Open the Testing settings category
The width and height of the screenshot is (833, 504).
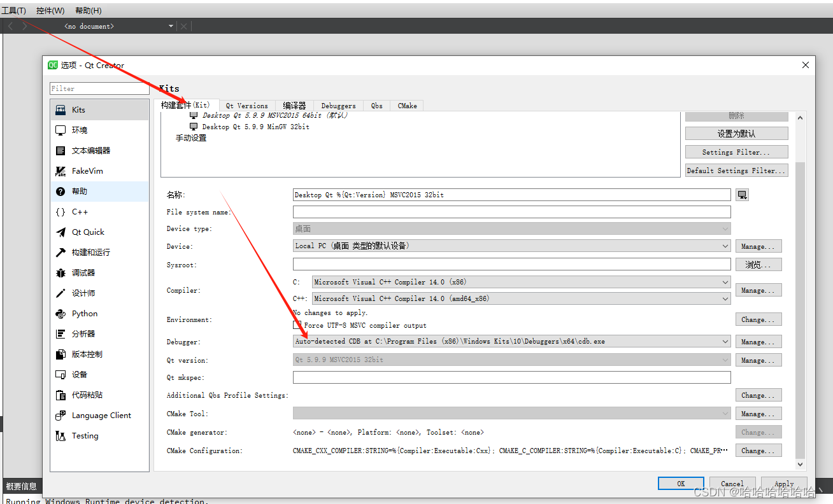(x=99, y=435)
